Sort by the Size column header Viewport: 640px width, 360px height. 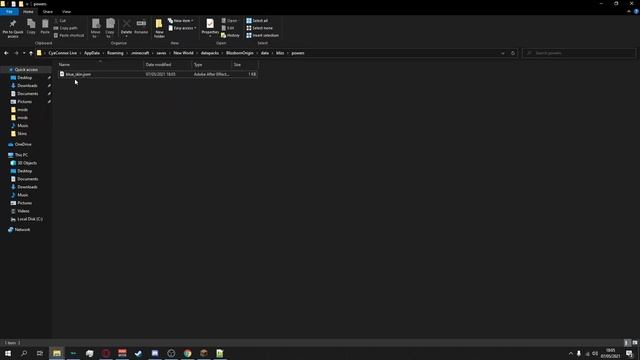pyautogui.click(x=244, y=64)
